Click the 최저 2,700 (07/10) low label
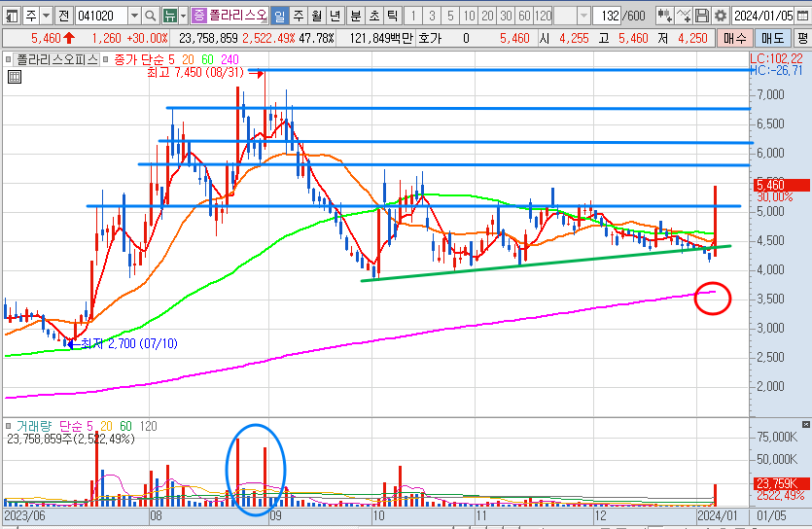This screenshot has width=812, height=529. click(x=129, y=343)
